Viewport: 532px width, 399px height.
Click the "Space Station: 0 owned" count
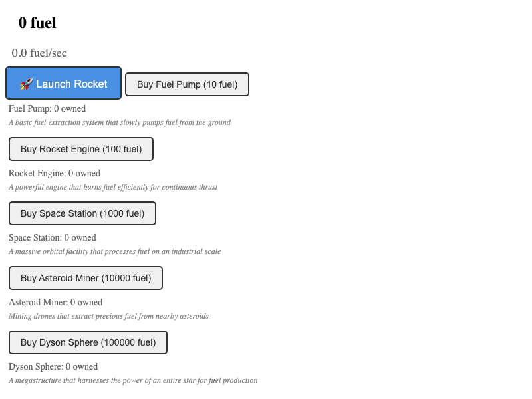click(x=53, y=237)
